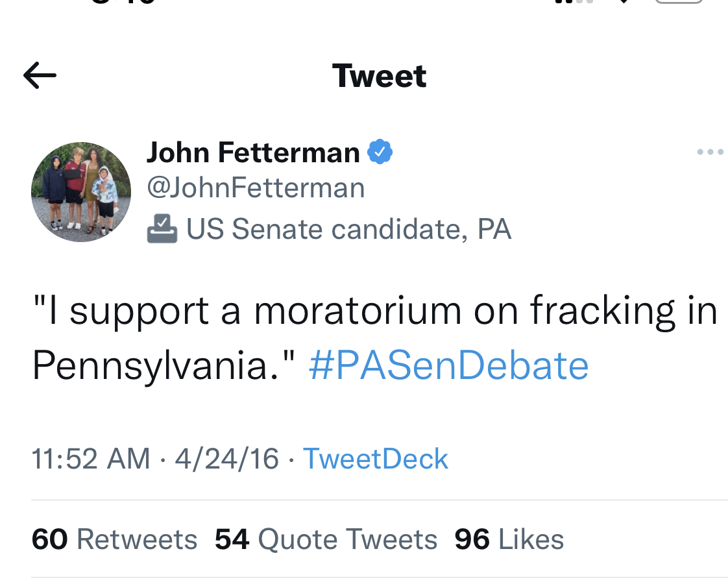
Task: Click the TweetDeck source link
Action: click(x=376, y=459)
